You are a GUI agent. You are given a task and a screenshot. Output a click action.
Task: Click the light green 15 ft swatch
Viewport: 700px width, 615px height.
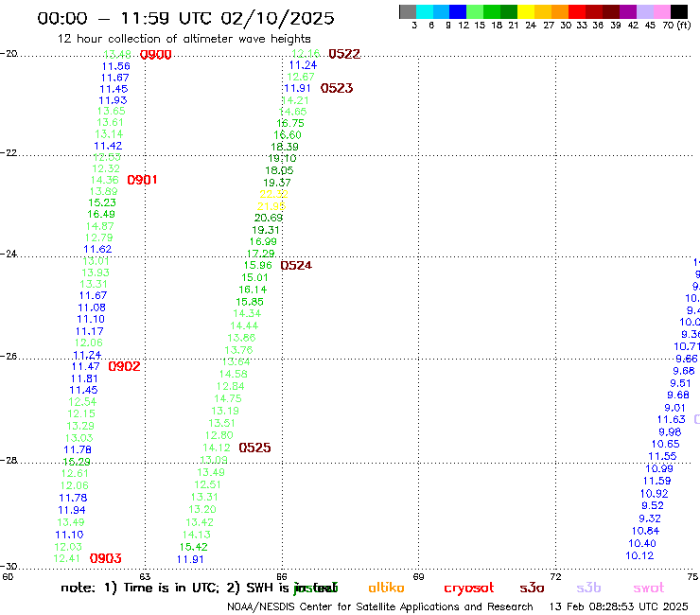click(475, 11)
